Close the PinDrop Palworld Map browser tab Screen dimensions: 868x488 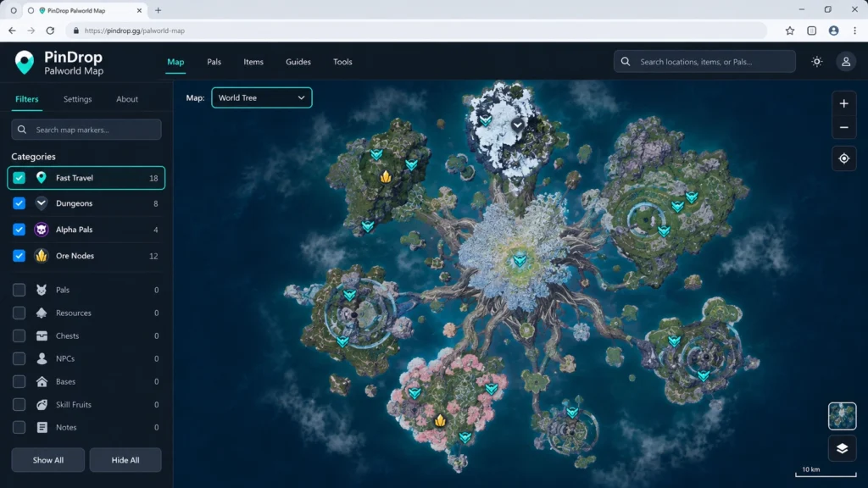[139, 10]
